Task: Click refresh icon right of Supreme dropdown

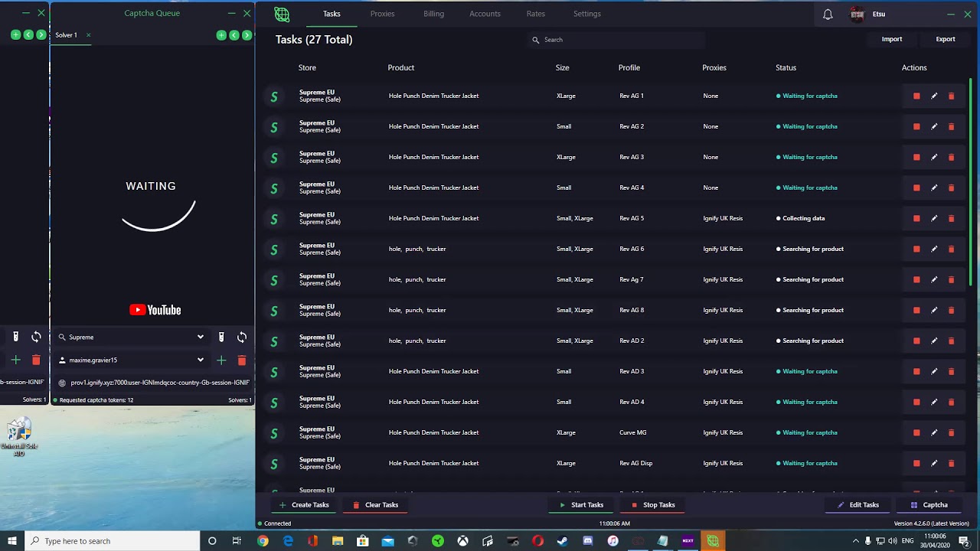Action: (x=242, y=337)
